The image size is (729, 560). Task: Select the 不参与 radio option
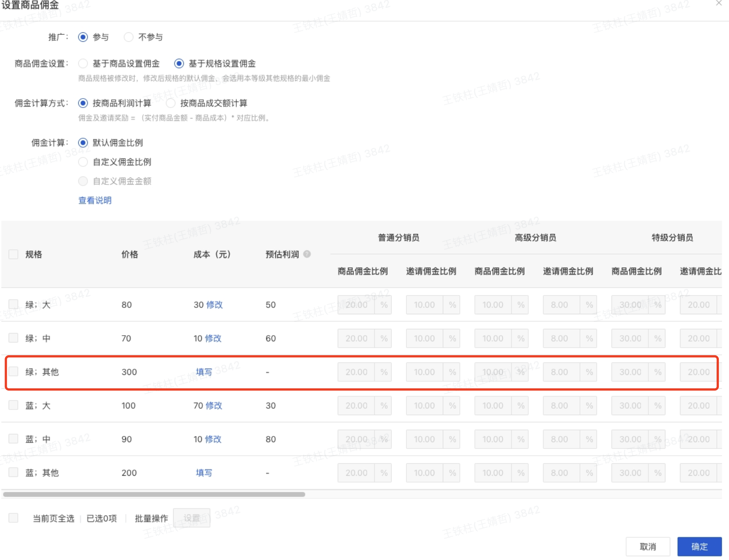(x=128, y=37)
